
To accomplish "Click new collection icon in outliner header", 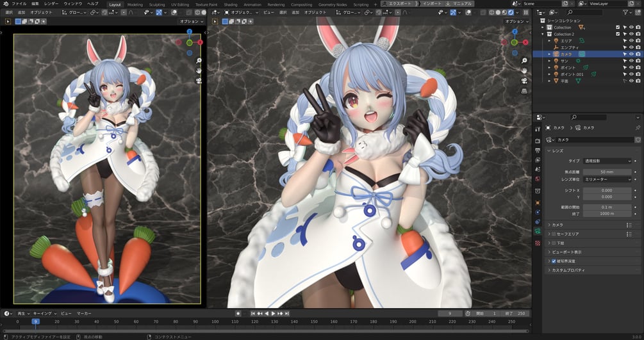I will 637,13.
